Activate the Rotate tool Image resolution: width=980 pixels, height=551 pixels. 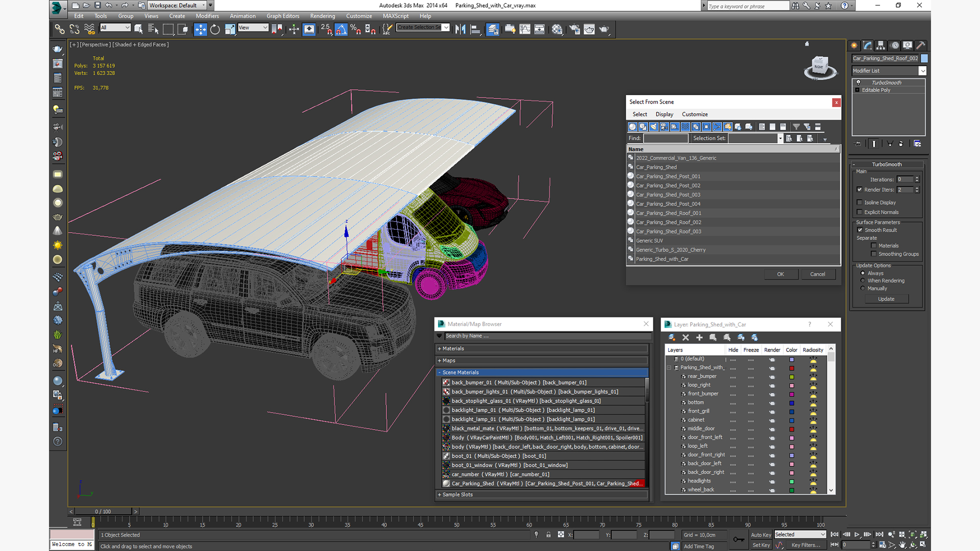215,30
